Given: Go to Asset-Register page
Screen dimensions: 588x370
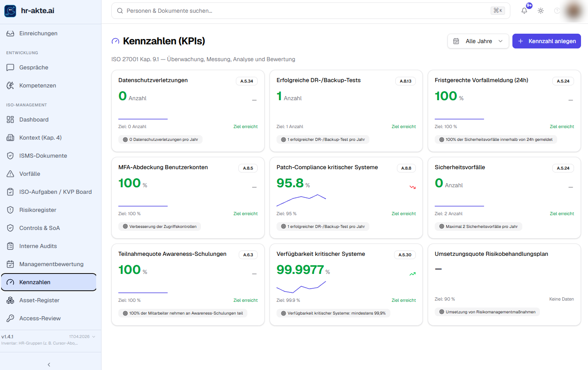Looking at the screenshot, I should pos(49,300).
